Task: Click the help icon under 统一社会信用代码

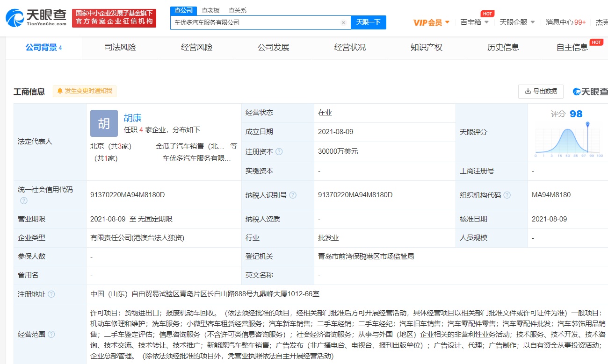Action: 24,200
